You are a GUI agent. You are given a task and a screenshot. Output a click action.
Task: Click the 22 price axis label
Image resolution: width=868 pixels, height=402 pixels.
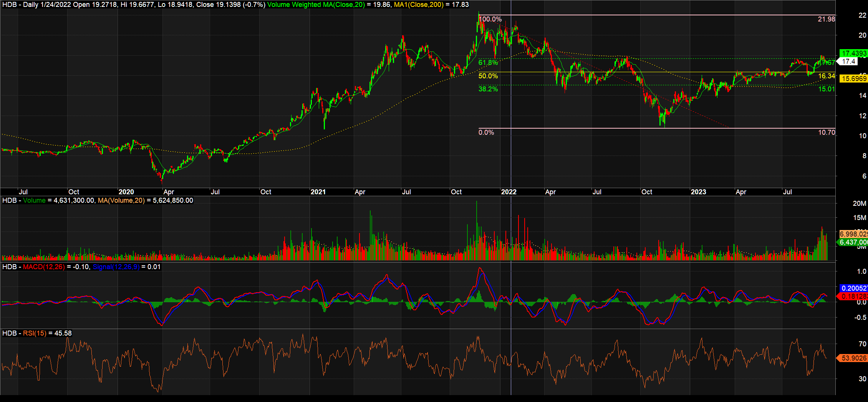[863, 15]
